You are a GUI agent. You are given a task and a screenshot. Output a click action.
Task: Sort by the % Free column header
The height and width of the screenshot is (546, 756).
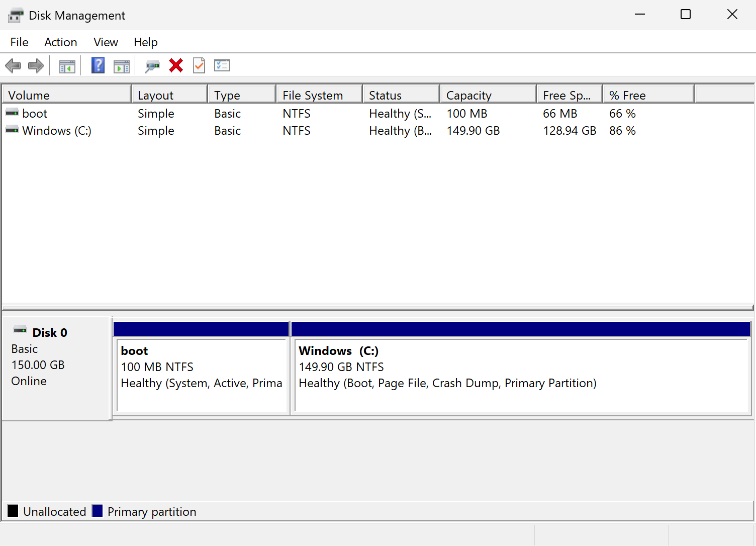coord(648,95)
